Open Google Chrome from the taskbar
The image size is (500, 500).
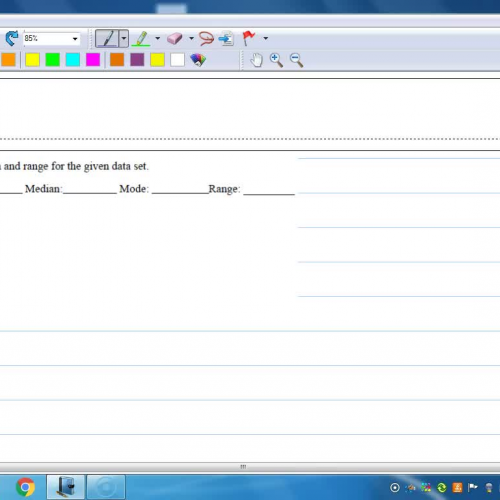point(25,487)
